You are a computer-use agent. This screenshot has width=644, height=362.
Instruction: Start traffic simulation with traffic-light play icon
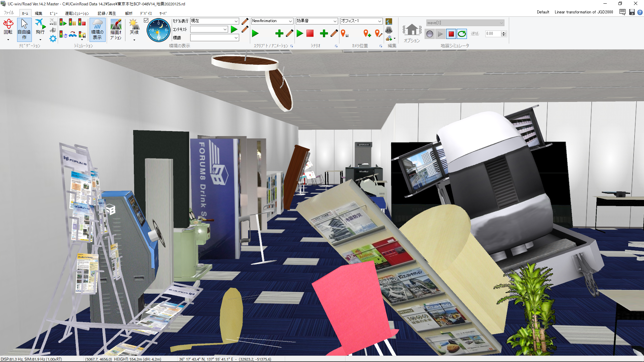tap(63, 22)
